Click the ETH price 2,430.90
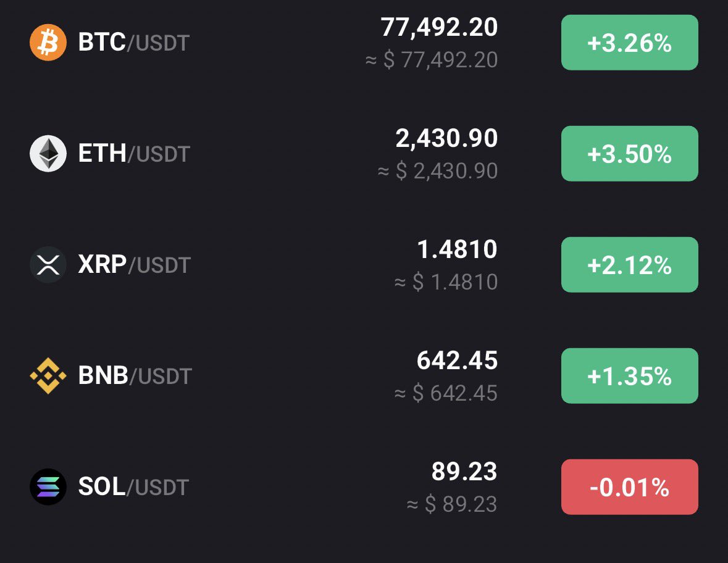The width and height of the screenshot is (728, 563). [446, 138]
